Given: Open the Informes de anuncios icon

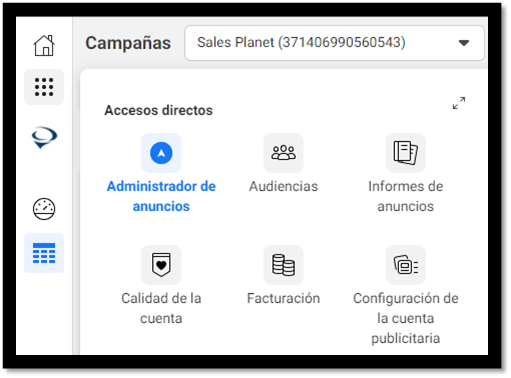Looking at the screenshot, I should click(406, 153).
